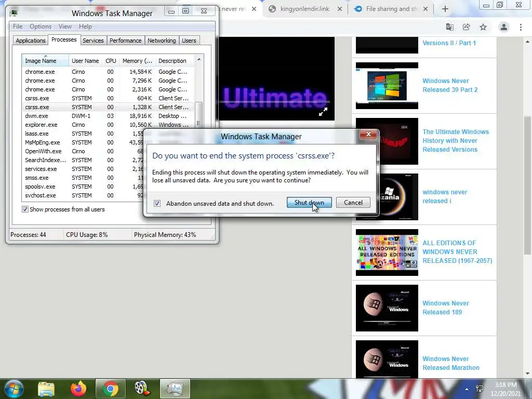Switch to the kingyonlendir.link browser tab

pyautogui.click(x=304, y=9)
